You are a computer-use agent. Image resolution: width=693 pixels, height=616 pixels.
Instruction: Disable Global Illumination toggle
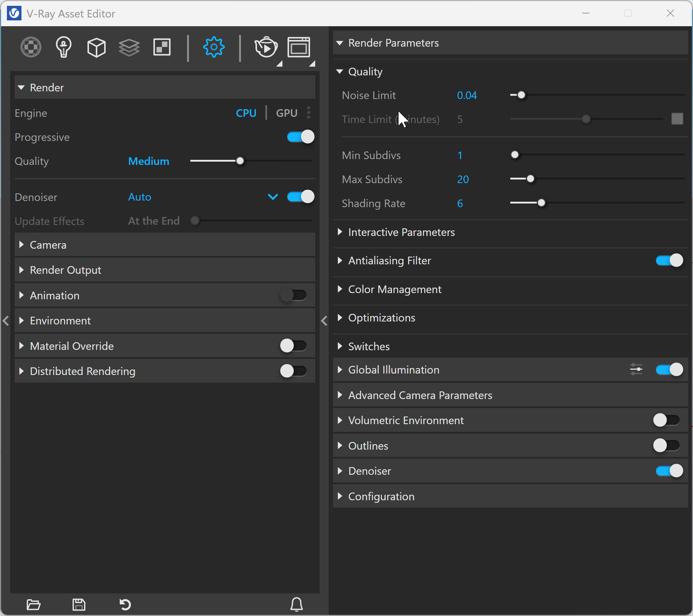tap(669, 370)
